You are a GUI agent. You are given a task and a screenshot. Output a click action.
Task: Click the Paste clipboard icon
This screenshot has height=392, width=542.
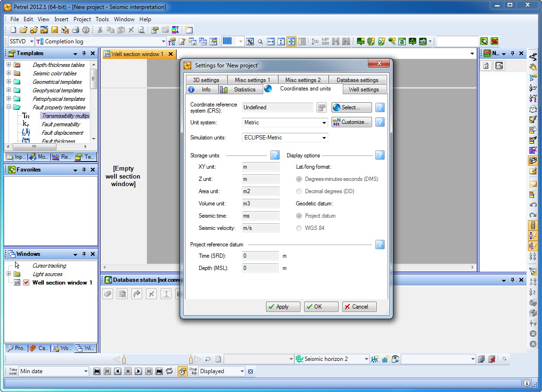[121, 30]
